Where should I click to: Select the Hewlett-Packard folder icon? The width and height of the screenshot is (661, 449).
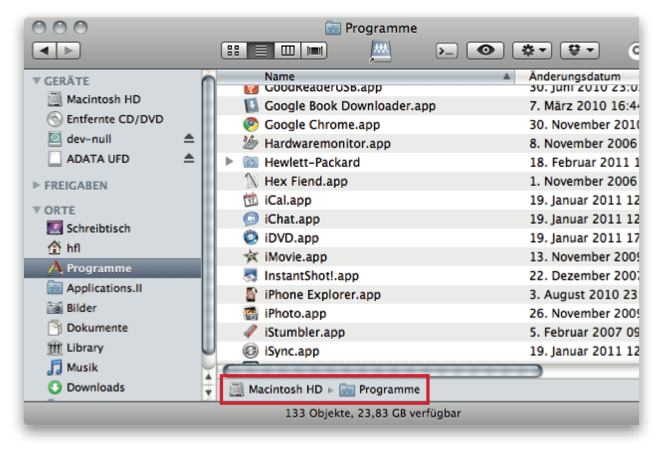[x=251, y=162]
